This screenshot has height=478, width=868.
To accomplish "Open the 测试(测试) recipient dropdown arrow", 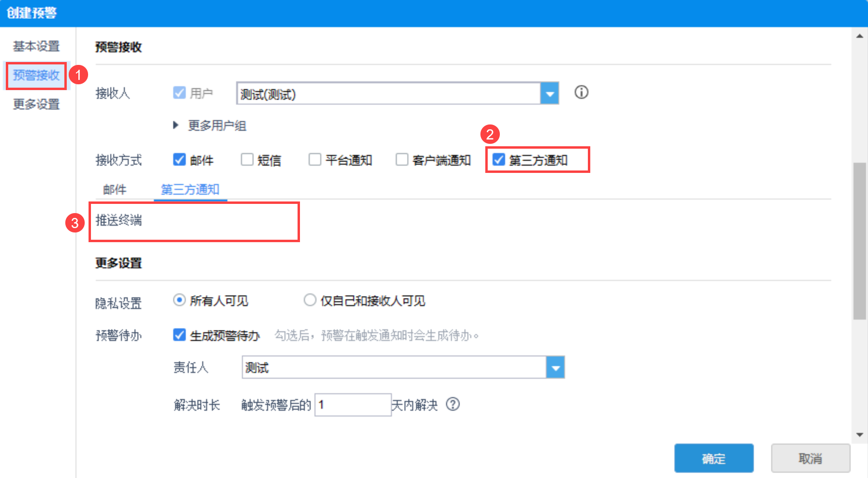I will point(550,93).
